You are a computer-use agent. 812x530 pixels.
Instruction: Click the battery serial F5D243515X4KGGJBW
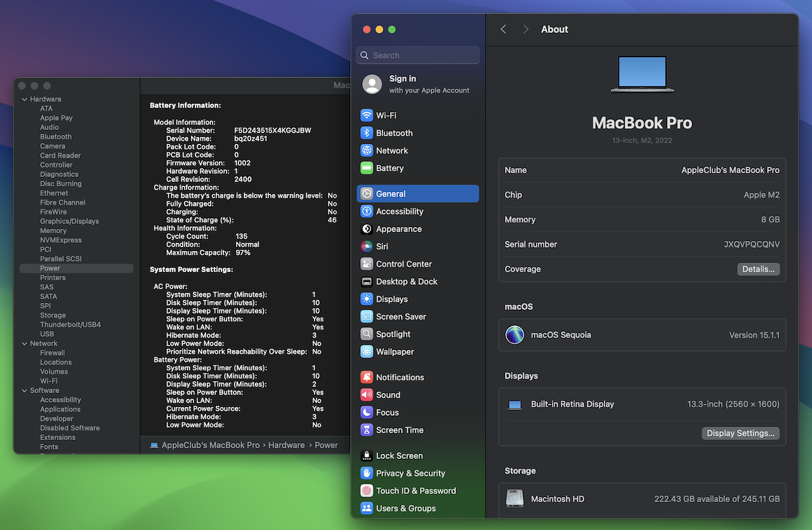click(273, 131)
